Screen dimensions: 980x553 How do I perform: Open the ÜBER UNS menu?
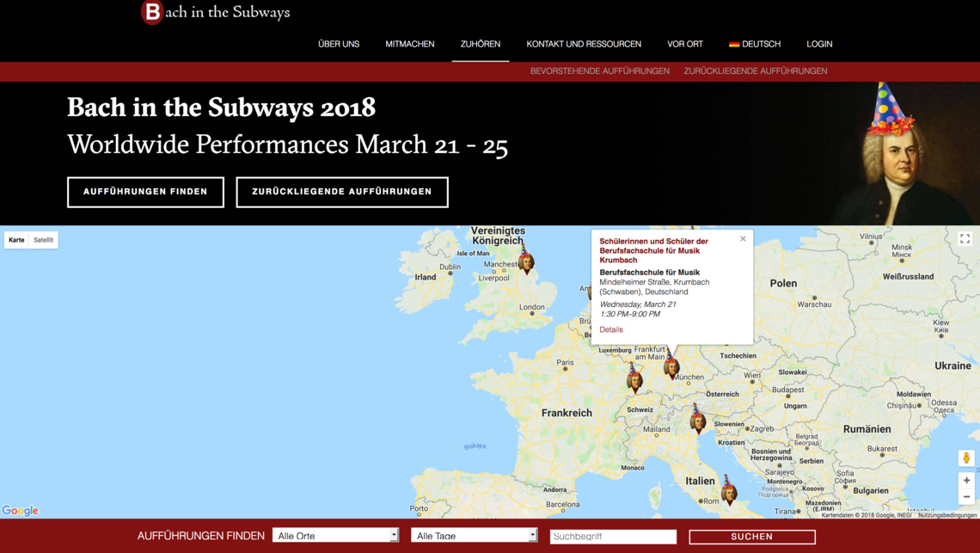point(339,44)
